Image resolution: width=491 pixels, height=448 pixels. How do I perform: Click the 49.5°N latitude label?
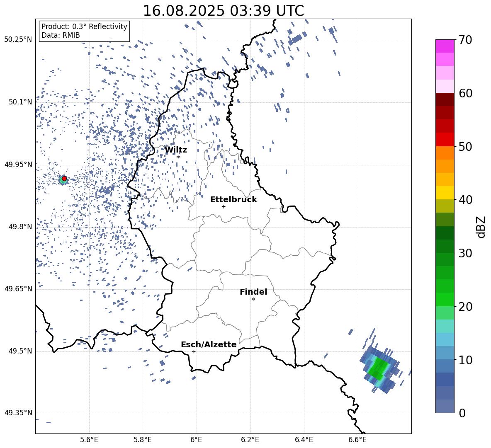coord(21,351)
